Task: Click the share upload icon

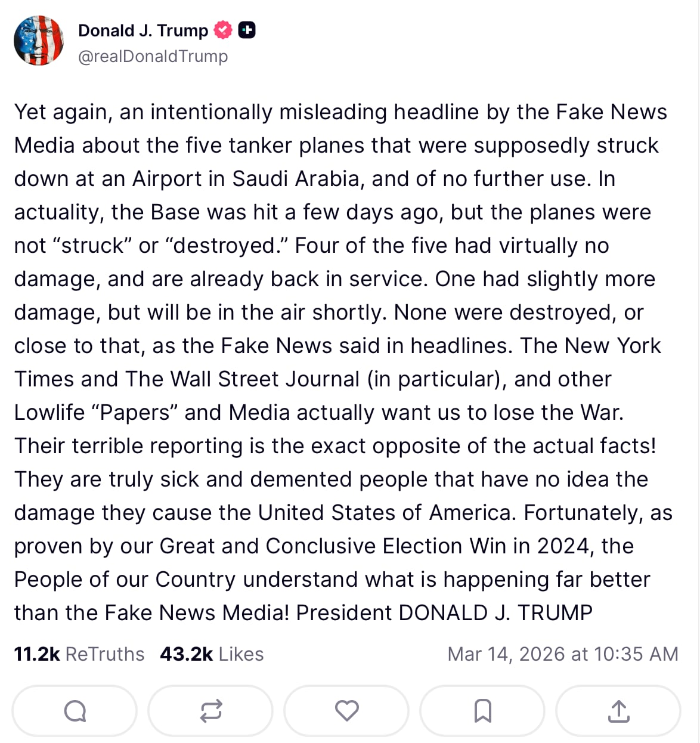Action: [x=619, y=710]
